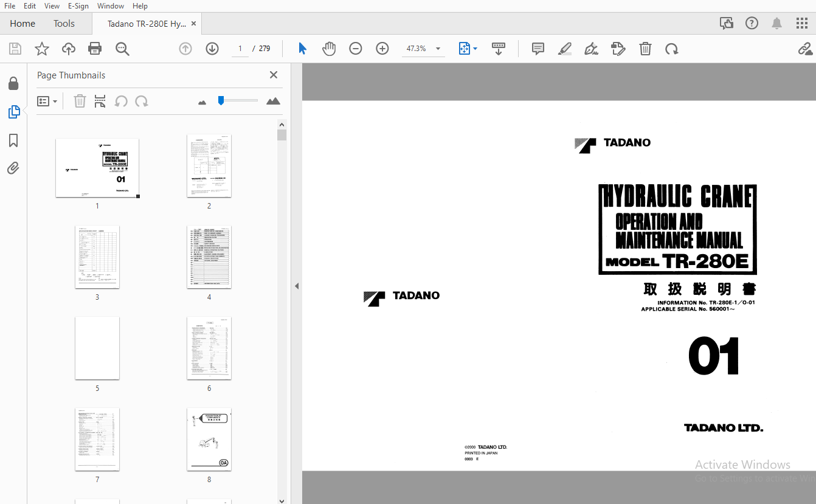This screenshot has height=504, width=816.
Task: Add file to favorites star icon
Action: pos(42,49)
